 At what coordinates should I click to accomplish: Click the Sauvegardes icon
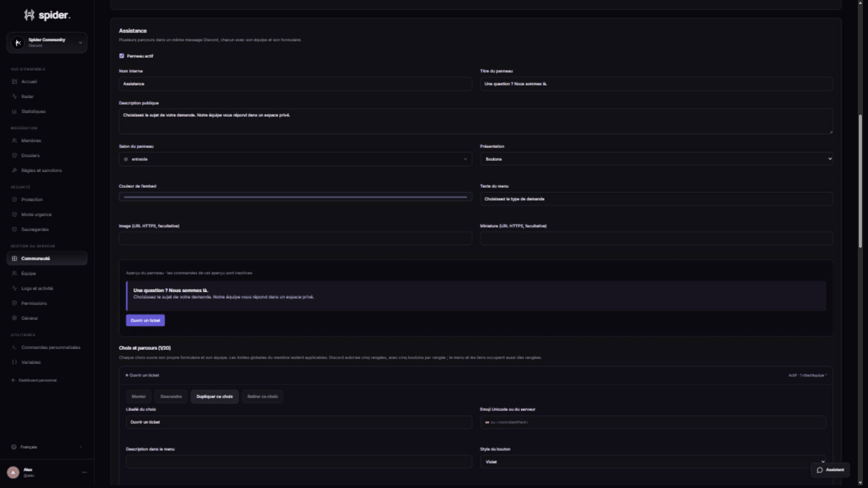(x=14, y=229)
